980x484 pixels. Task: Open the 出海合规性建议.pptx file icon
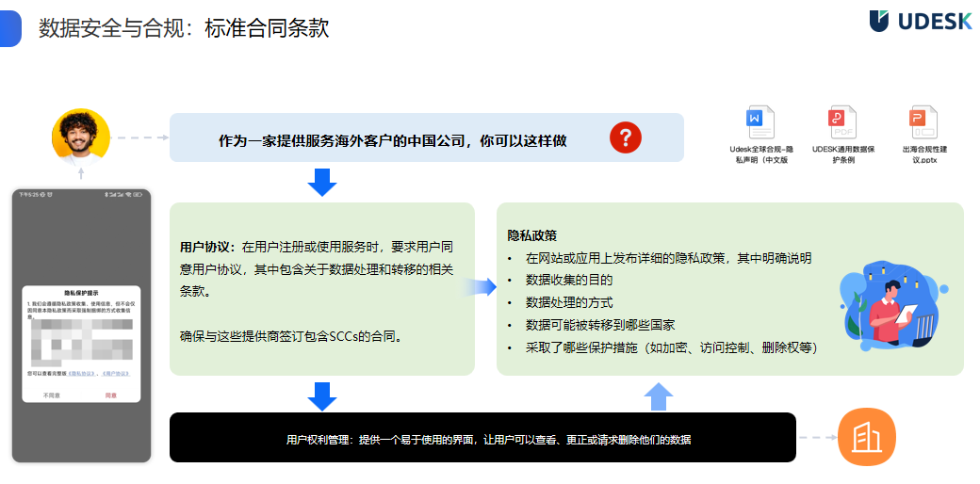[x=919, y=121]
